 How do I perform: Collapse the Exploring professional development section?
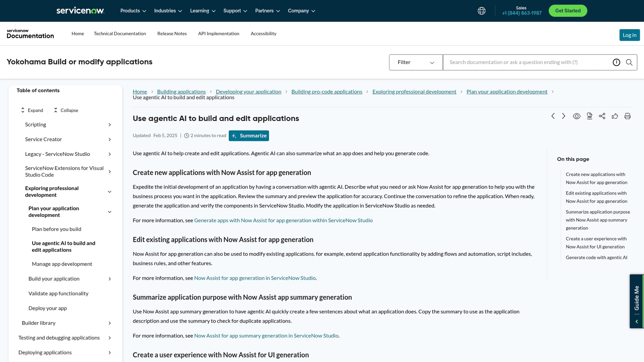(x=110, y=192)
